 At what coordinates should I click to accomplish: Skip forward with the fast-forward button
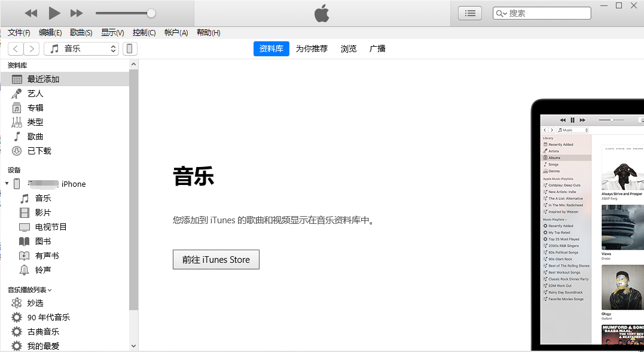tap(77, 13)
